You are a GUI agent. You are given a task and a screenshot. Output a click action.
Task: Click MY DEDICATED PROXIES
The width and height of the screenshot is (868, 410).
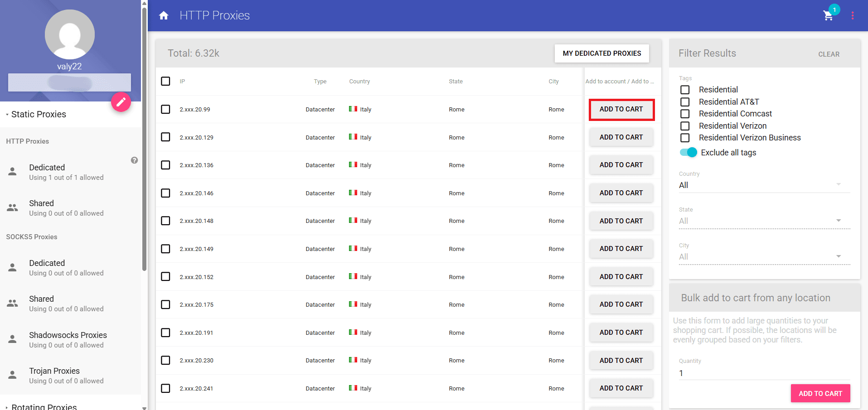(x=601, y=53)
